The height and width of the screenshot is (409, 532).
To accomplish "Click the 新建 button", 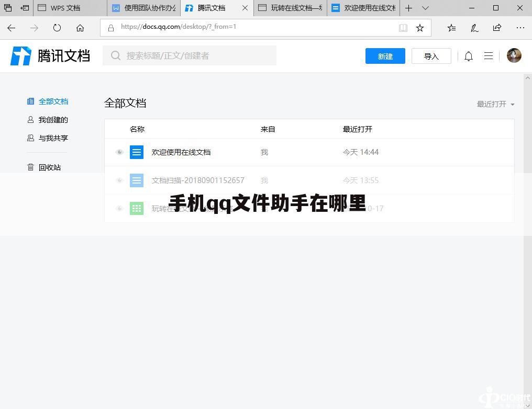I will 385,56.
